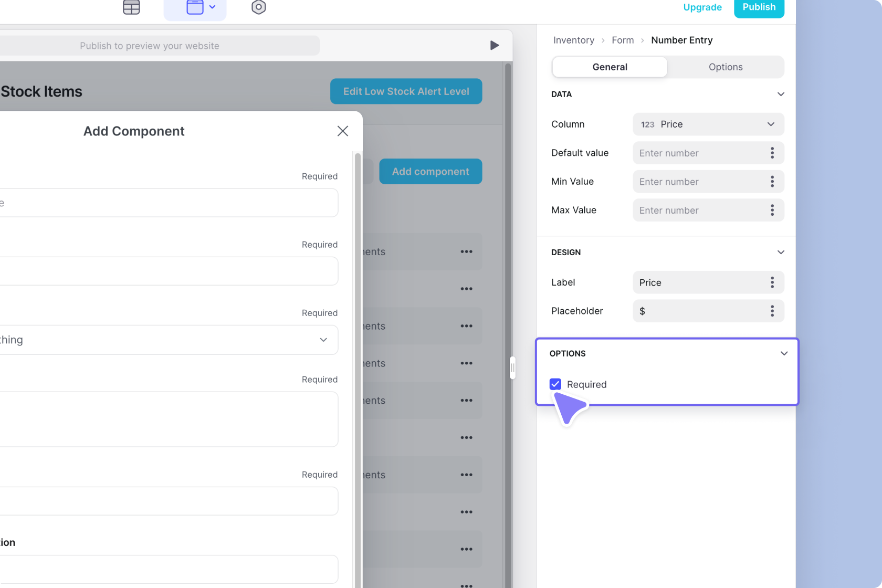
Task: Click the panel resize handle divider
Action: 512,367
